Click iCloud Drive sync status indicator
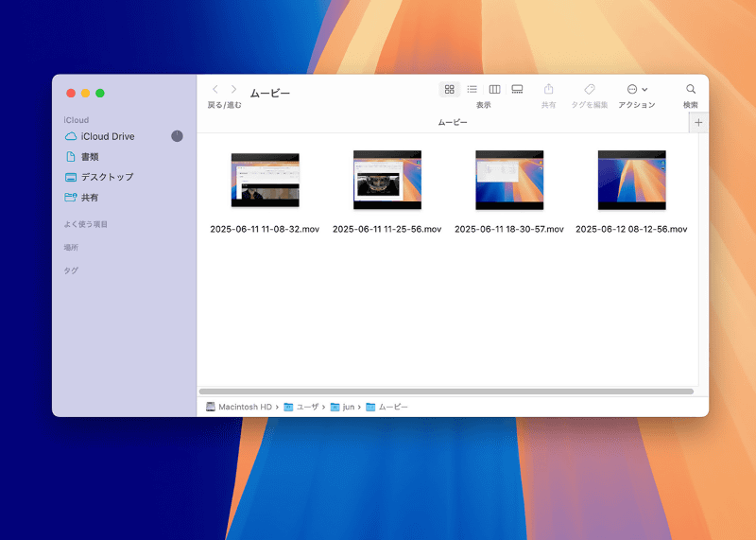Screen dimensions: 756x540 click(177, 136)
